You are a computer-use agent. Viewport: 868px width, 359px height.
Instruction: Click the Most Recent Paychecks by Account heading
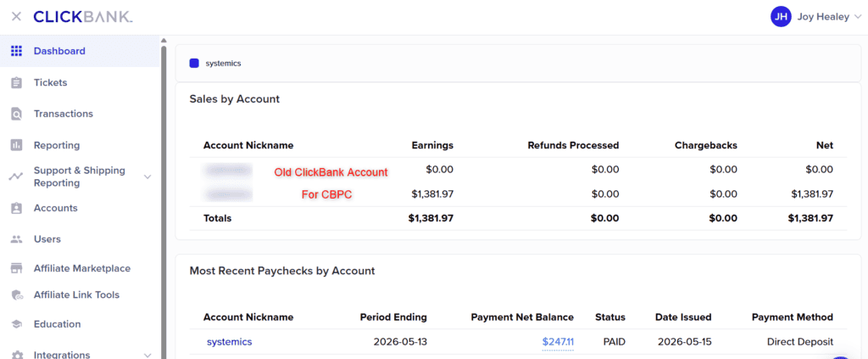click(x=282, y=271)
